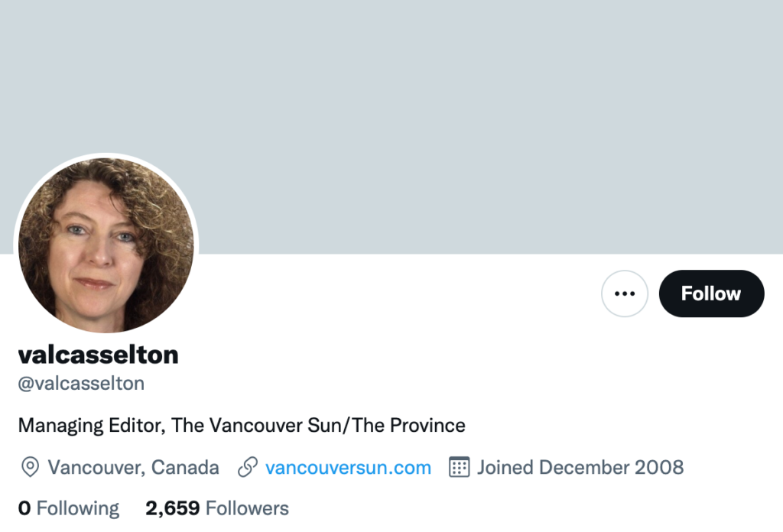The image size is (783, 532).
Task: Open the valcasselton profile photo
Action: (106, 245)
